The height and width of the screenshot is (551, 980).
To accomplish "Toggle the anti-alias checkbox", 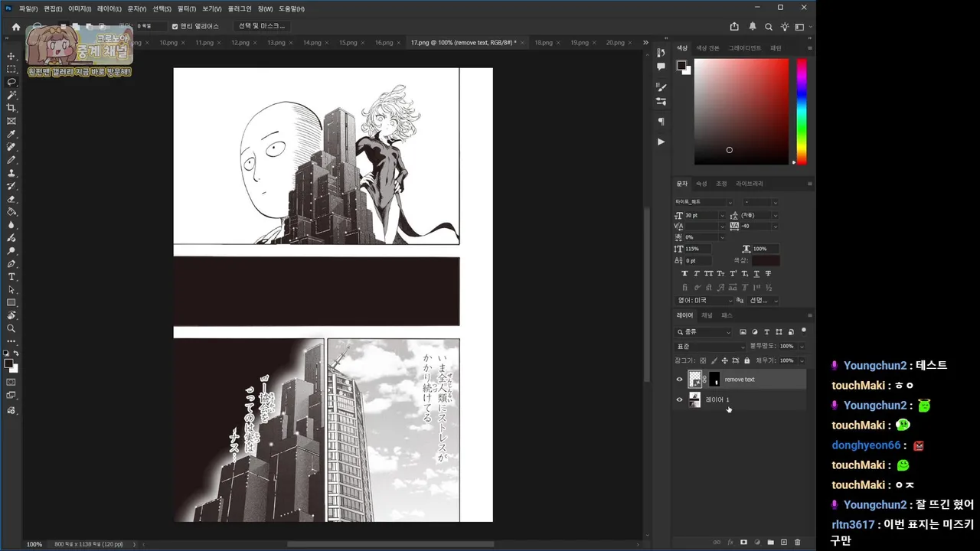I will coord(175,26).
